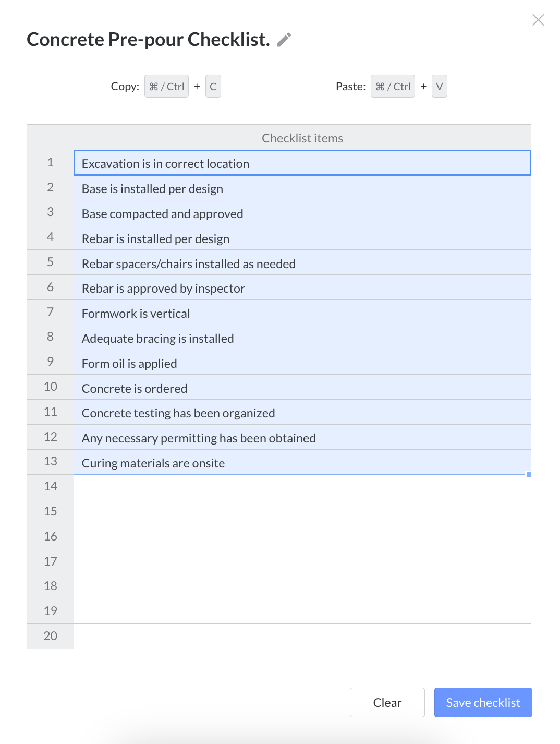Select the 'Rebar is approved by inspector' cell
The image size is (560, 744).
[x=302, y=288]
